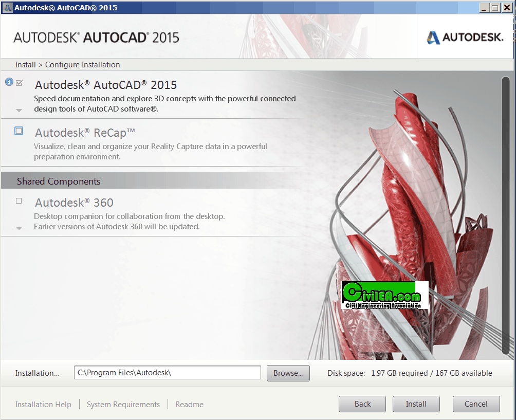This screenshot has width=516, height=420.
Task: Click the vertical scrollbar of product list
Action: click(x=506, y=215)
